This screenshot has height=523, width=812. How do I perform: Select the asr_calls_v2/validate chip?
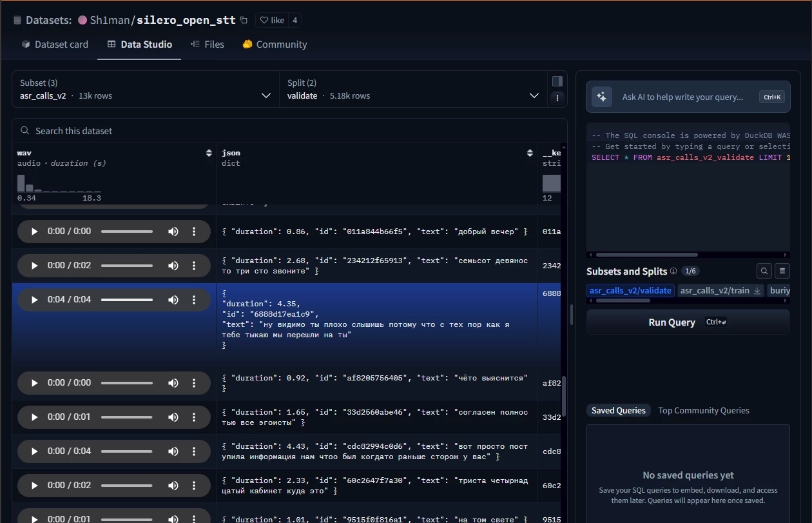(630, 291)
